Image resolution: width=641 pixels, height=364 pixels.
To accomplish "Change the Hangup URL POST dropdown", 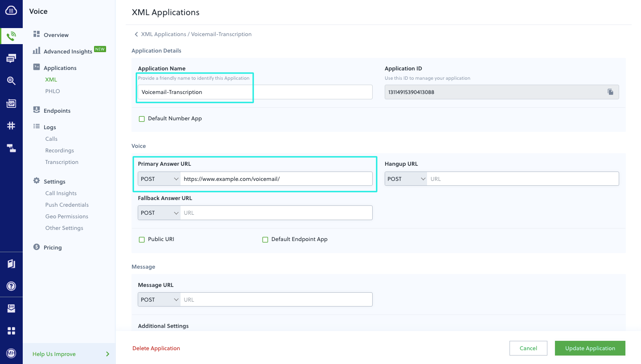I will click(x=406, y=178).
